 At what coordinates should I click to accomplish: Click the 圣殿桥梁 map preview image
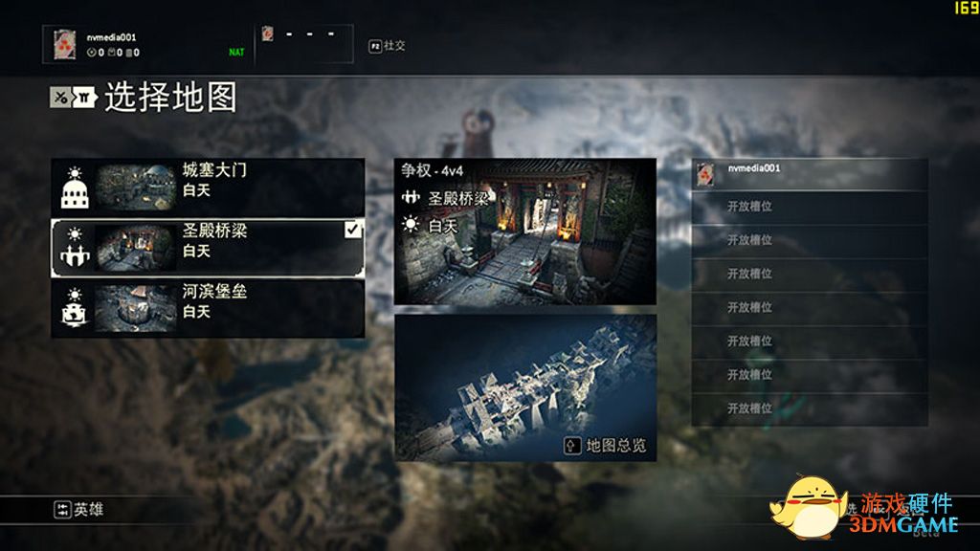(525, 231)
